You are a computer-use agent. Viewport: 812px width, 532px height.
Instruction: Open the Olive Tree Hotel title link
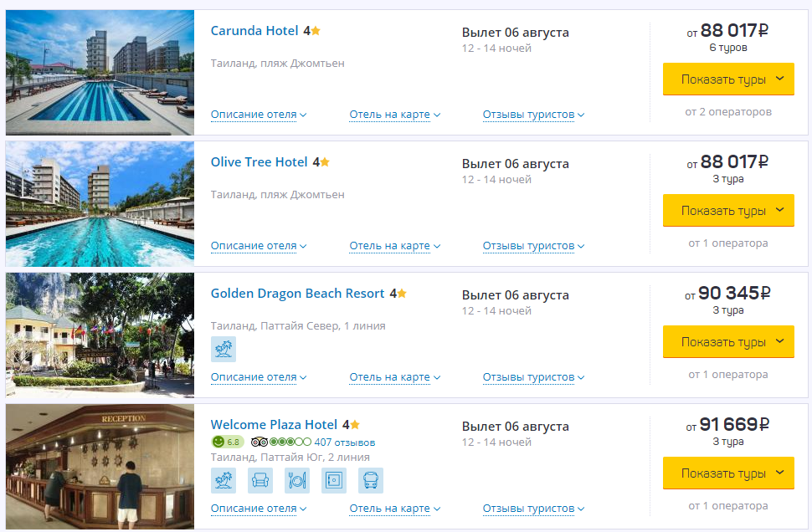(260, 162)
